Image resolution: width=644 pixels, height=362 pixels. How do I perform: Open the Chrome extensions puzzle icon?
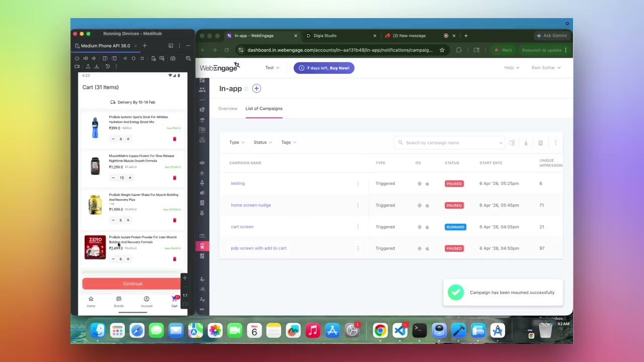(x=459, y=50)
